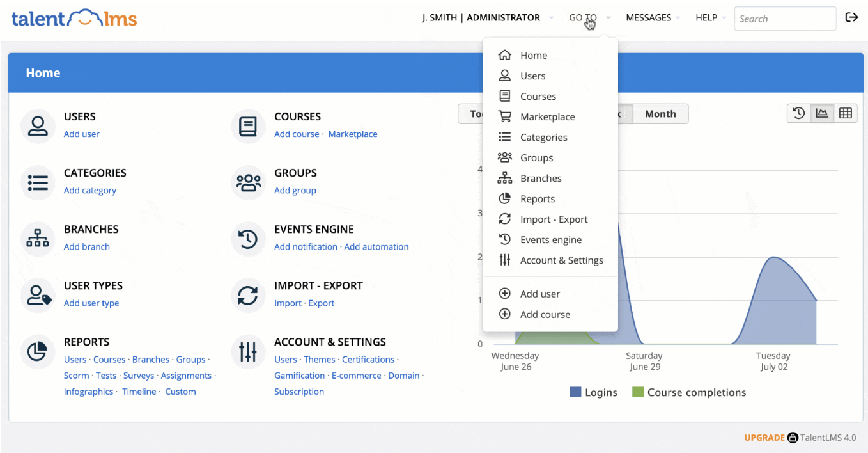Switch chart to timeline history view
This screenshot has width=868, height=453.
tap(798, 113)
